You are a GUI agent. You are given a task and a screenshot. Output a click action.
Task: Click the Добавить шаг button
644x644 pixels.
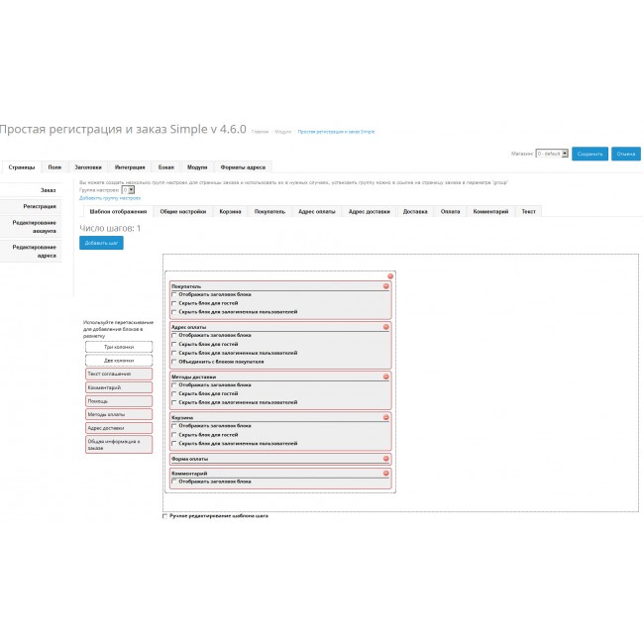pos(101,243)
